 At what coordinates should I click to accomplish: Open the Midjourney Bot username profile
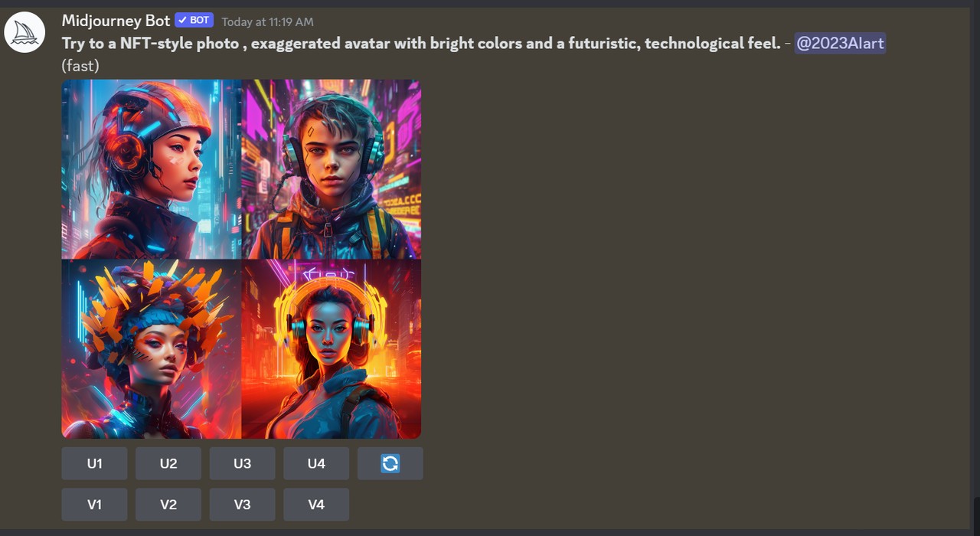coord(116,21)
